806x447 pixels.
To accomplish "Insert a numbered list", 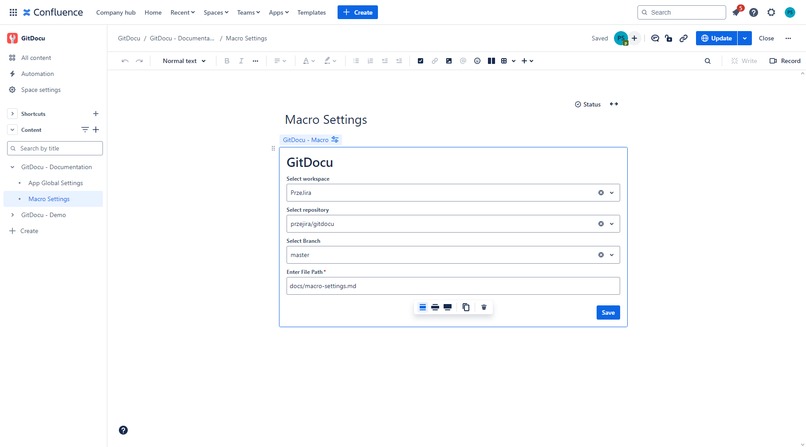I will point(370,61).
